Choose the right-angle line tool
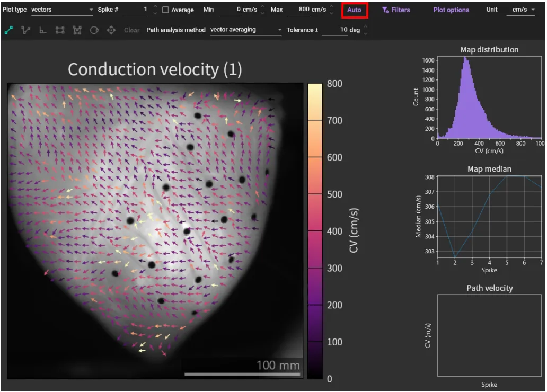The image size is (547, 392). click(x=42, y=30)
